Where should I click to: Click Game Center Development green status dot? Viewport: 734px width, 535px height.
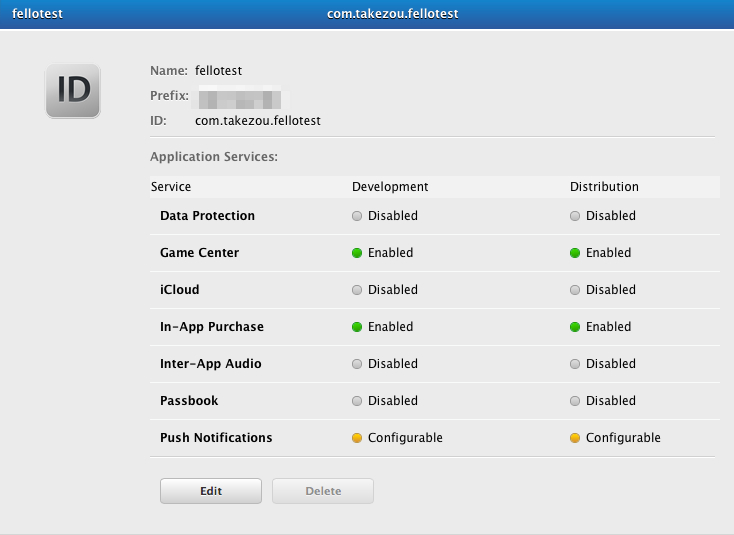[x=357, y=253]
